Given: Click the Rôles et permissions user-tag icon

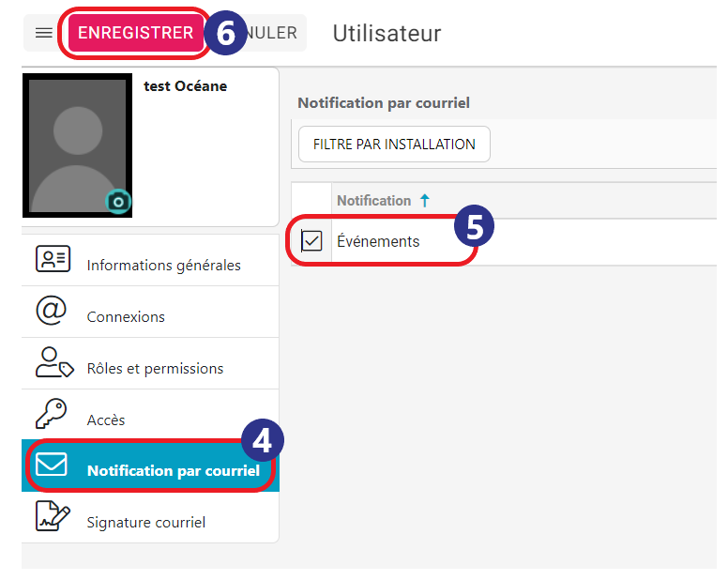Looking at the screenshot, I should (54, 362).
